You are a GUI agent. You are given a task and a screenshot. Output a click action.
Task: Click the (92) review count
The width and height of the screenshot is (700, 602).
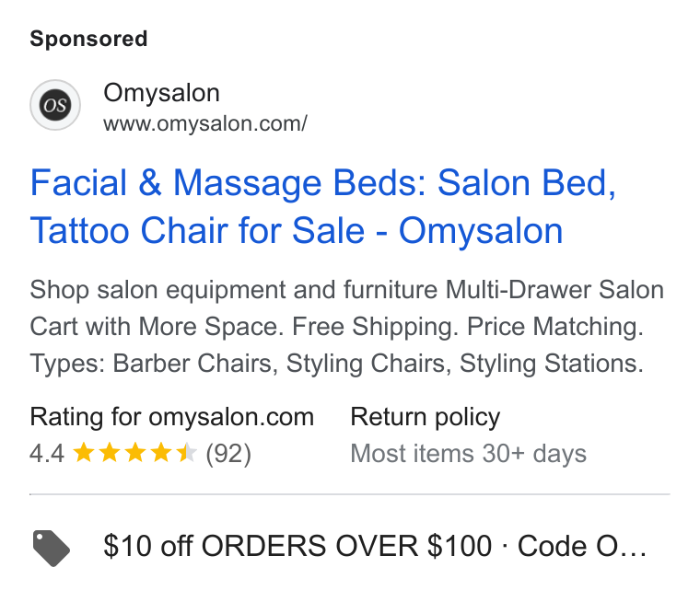[228, 454]
